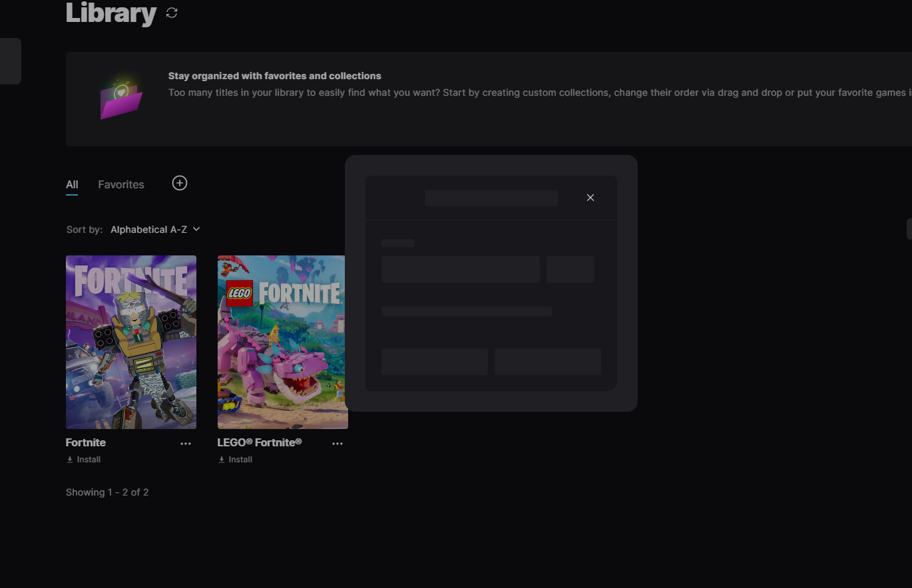Click the LEGO® Fortnite® game title
Viewport: 912px width, 588px height.
[x=260, y=442]
